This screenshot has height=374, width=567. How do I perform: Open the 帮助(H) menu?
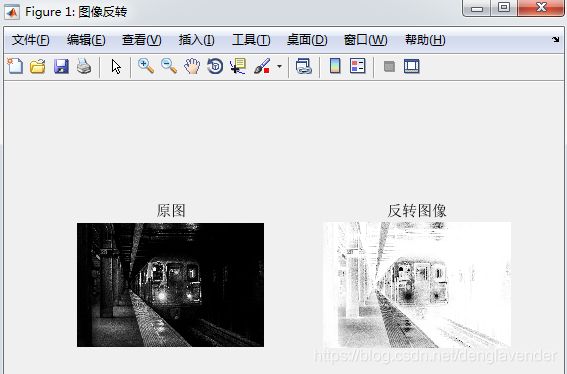[x=425, y=40]
